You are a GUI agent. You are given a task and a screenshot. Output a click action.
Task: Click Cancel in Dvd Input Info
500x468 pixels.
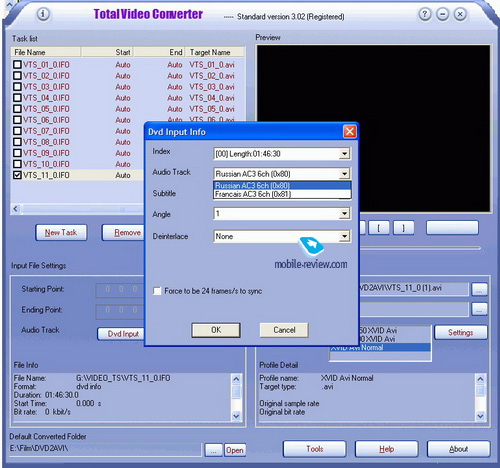point(284,330)
